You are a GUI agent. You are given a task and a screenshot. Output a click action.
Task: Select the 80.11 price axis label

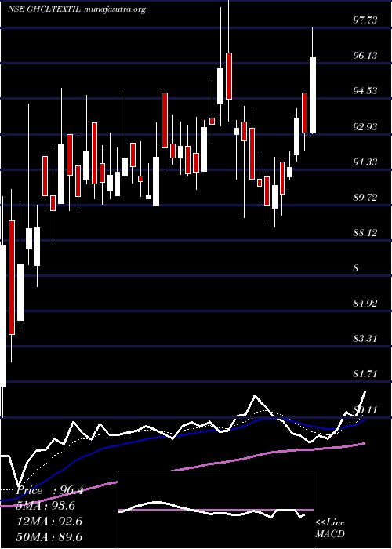(x=365, y=409)
